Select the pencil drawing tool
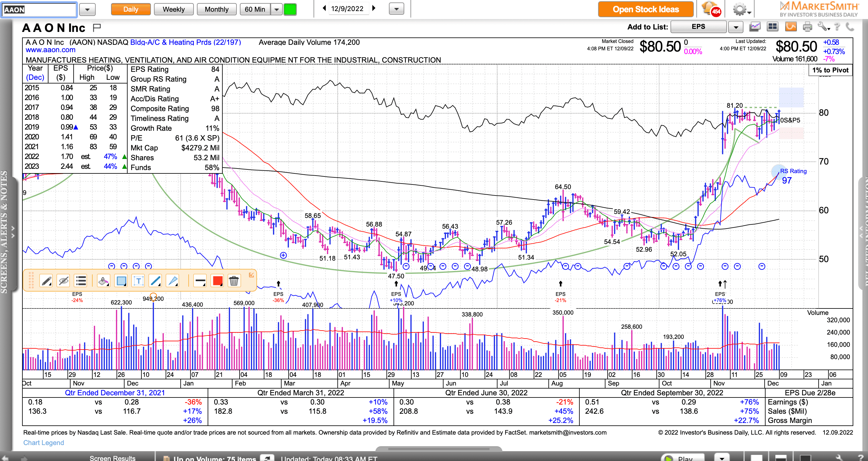 (x=46, y=281)
